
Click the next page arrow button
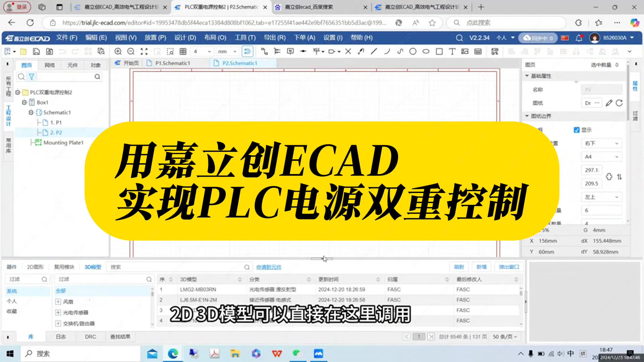point(431,337)
